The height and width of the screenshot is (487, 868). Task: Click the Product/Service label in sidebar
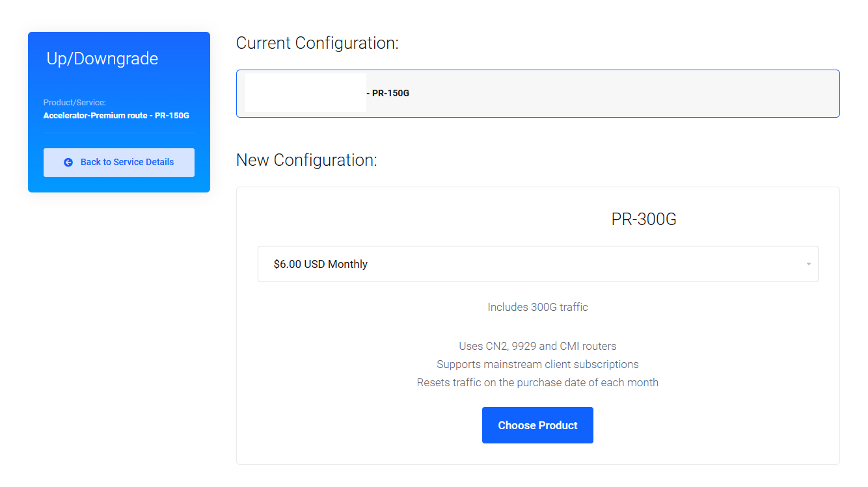pyautogui.click(x=74, y=102)
